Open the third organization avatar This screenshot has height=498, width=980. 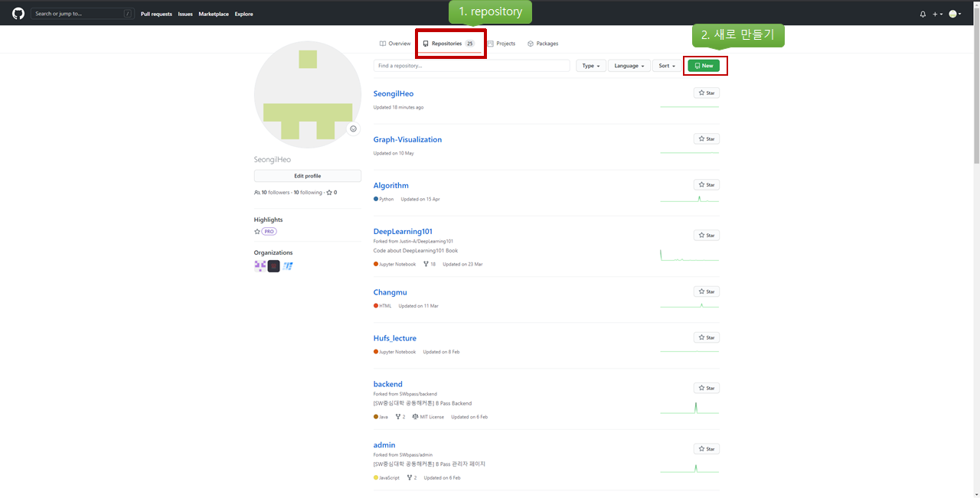288,266
